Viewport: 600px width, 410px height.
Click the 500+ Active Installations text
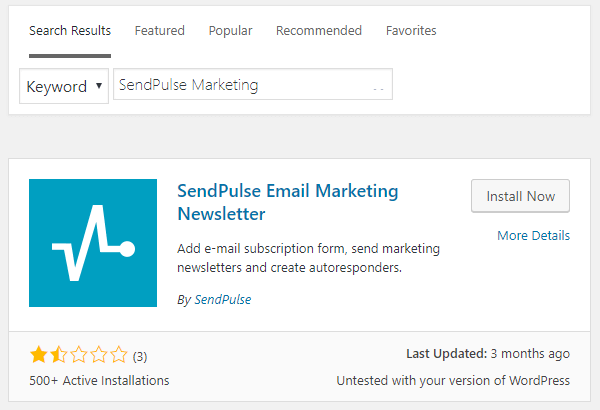99,381
